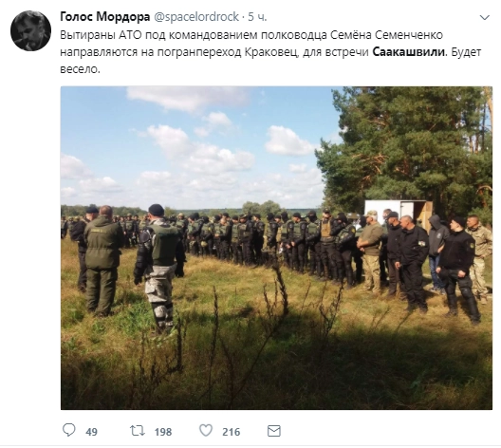Click the reply speech bubble icon
501x448 pixels.
click(68, 430)
